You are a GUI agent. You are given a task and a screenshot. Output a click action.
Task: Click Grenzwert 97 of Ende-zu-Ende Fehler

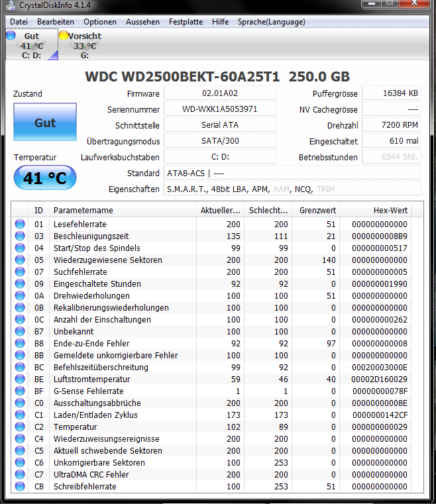coord(331,343)
